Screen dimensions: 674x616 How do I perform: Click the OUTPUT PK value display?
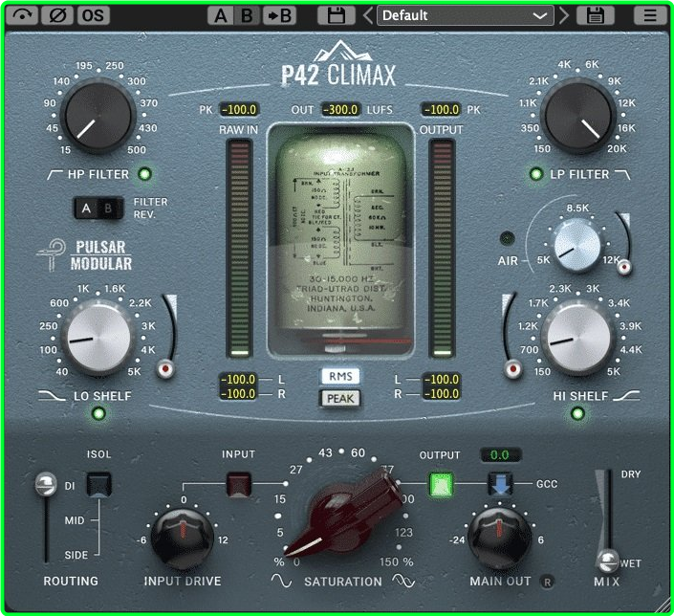coord(442,110)
